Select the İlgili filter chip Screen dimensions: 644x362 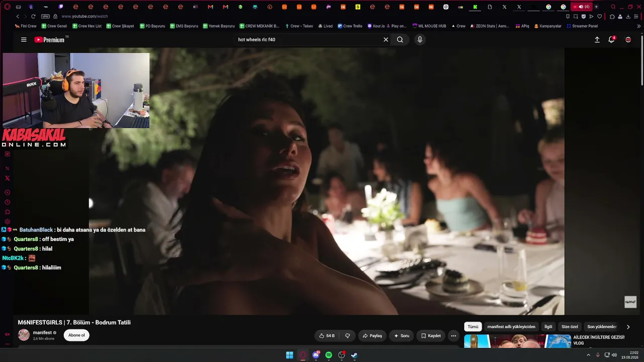(548, 327)
